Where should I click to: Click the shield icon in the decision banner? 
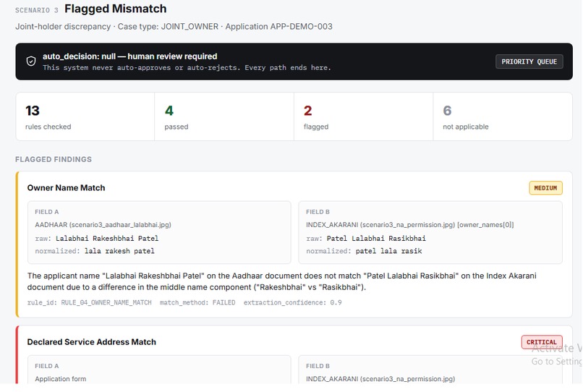coord(31,61)
